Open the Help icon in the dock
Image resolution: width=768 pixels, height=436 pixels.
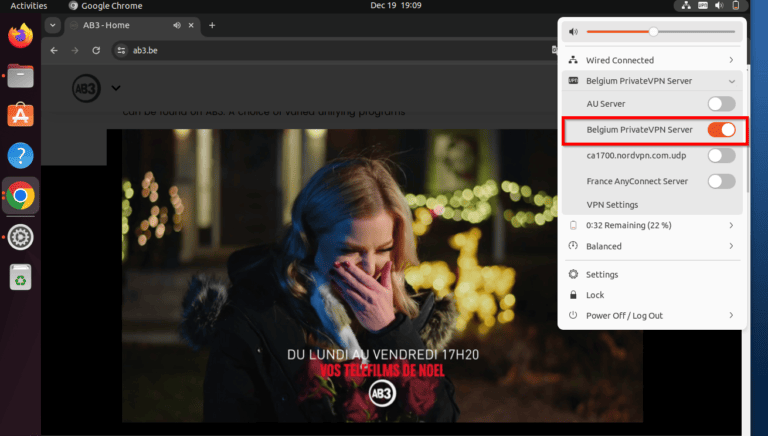20,156
